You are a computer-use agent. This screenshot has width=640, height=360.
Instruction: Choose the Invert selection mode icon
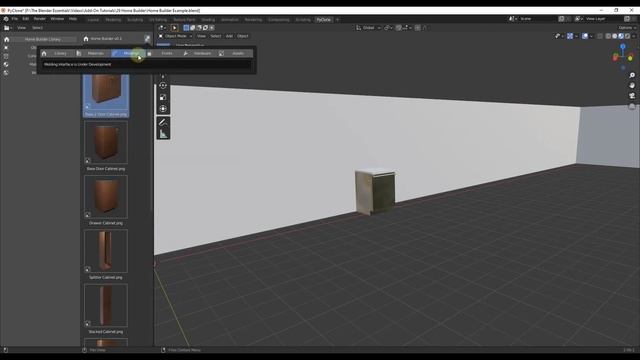coord(205,28)
